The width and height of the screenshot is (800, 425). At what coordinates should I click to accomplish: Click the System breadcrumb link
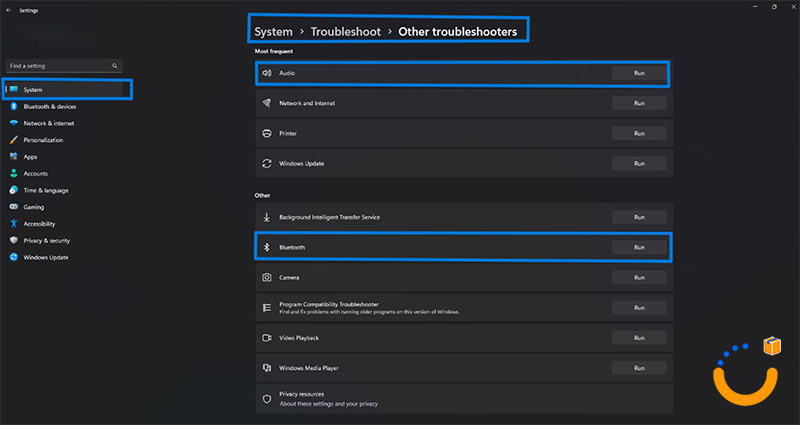[x=273, y=32]
